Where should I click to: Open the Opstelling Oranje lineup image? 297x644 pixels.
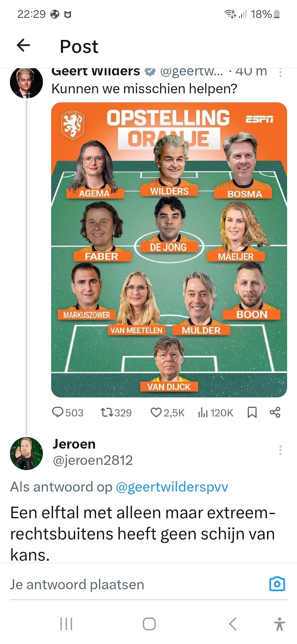169,250
